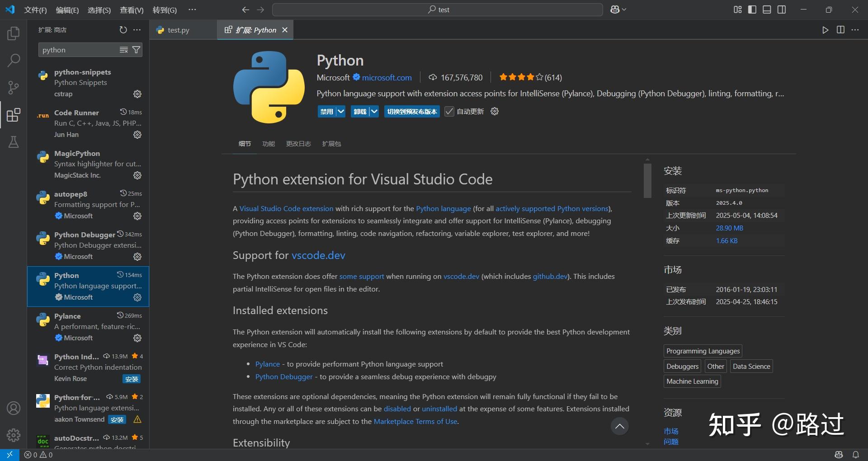Open the Accounts icon in the activity bar
The height and width of the screenshot is (461, 868).
tap(13, 408)
